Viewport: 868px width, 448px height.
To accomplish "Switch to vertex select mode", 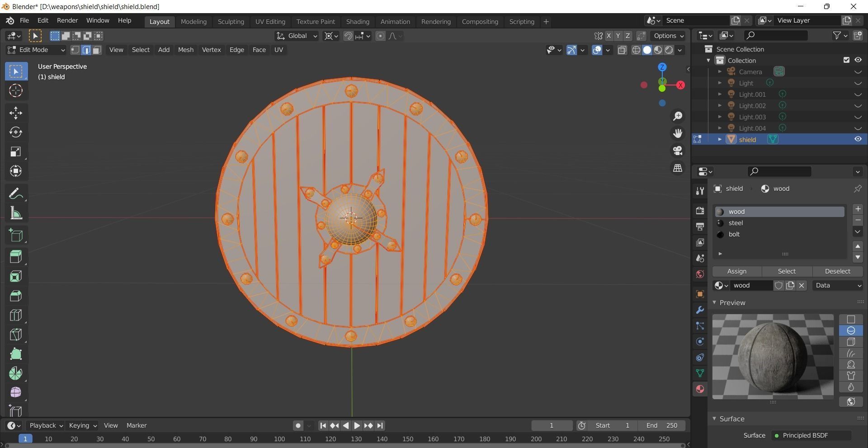I will point(75,50).
